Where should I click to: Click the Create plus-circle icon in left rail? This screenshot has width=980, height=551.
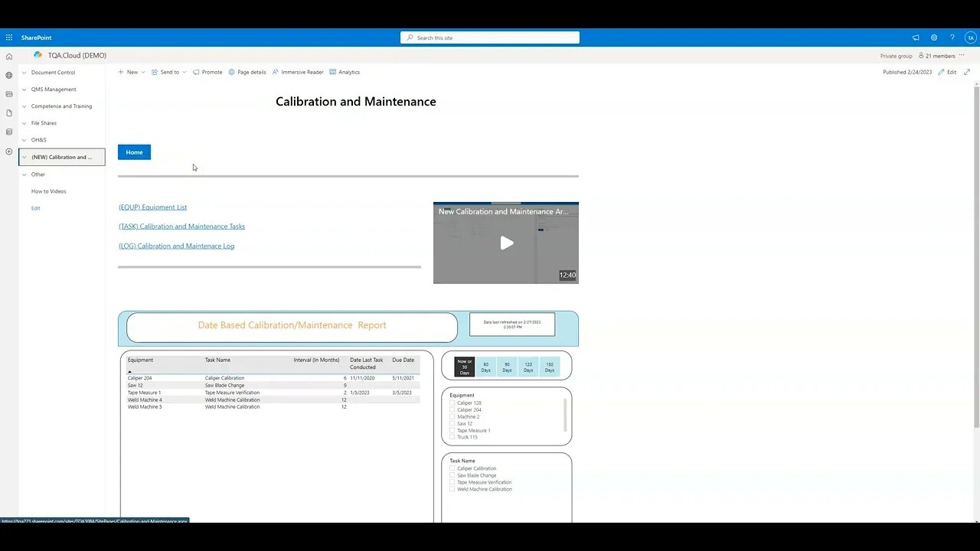9,152
